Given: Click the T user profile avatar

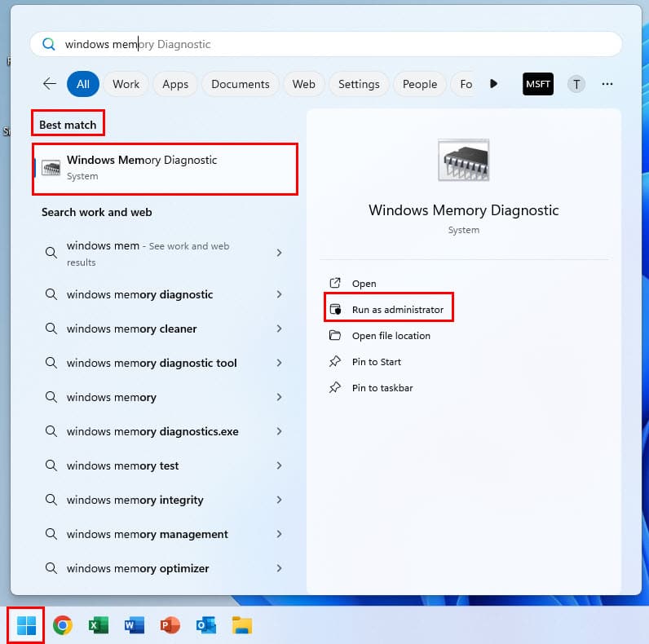Looking at the screenshot, I should click(576, 84).
